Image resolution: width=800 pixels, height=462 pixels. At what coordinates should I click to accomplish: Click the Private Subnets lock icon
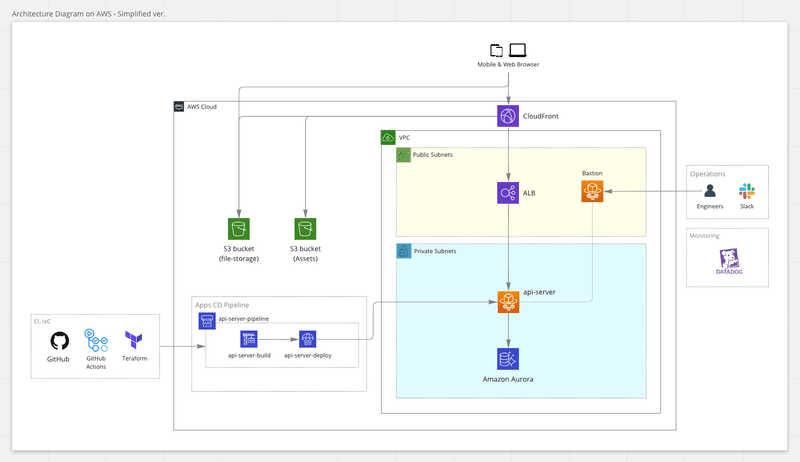click(x=404, y=251)
